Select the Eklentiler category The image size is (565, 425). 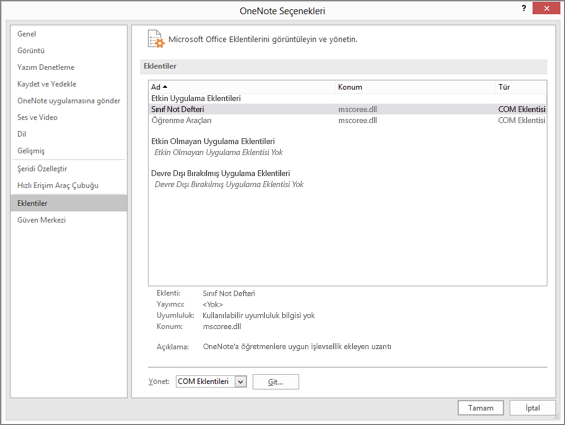pyautogui.click(x=68, y=203)
